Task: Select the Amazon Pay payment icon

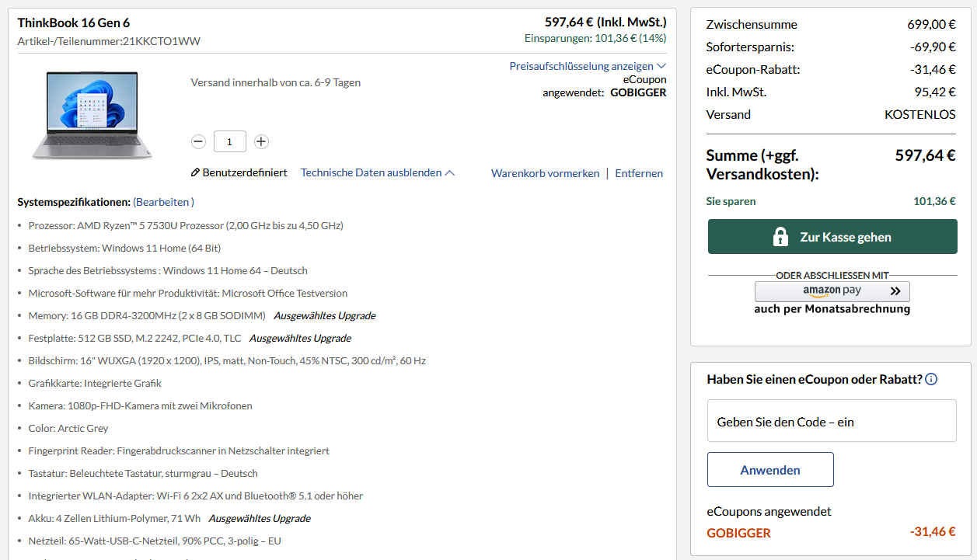Action: 832,292
